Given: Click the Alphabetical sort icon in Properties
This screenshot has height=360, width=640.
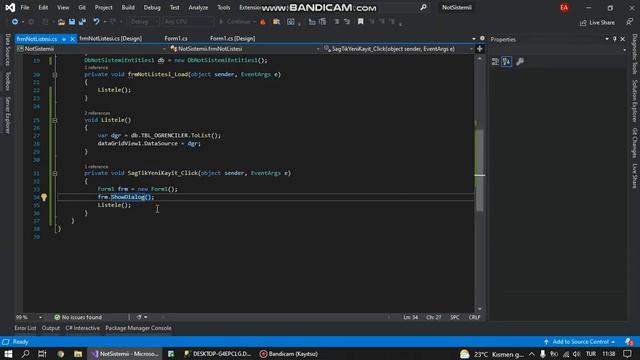Looking at the screenshot, I should 507,62.
